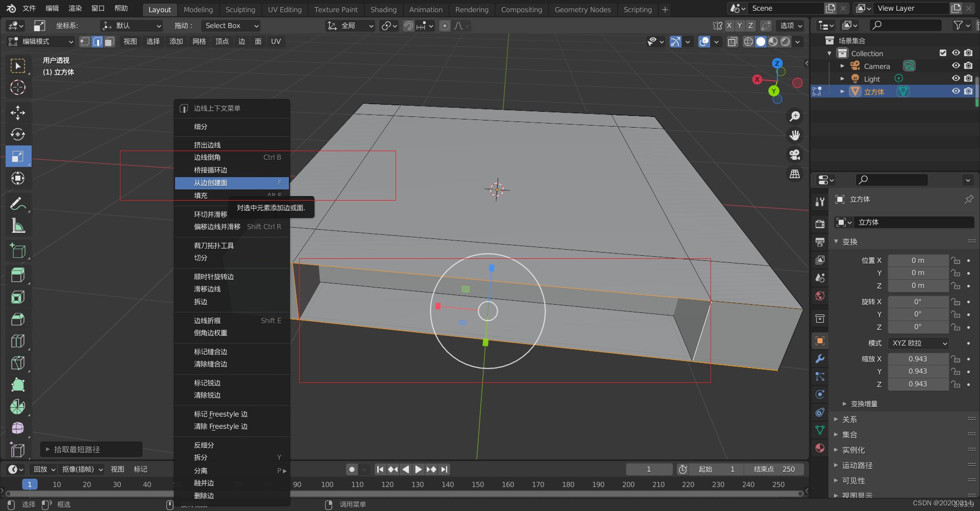Select the Extrude Region tool
980x511 pixels.
[18, 275]
